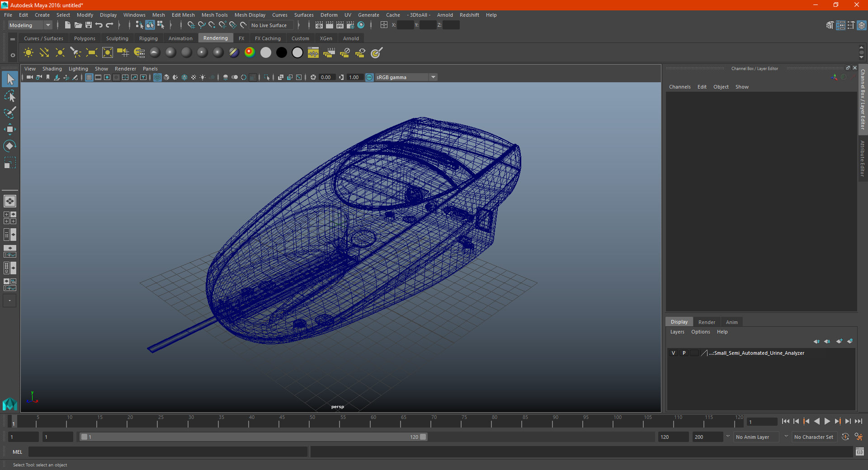
Task: Undo the last action
Action: click(99, 25)
